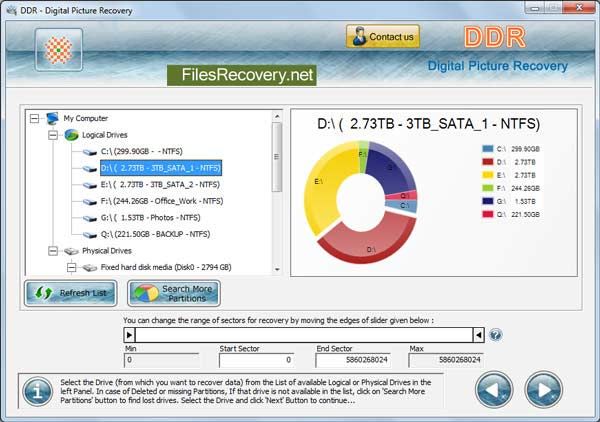Click the DDR orange logo text
Viewport: 600px width, 422px height.
pos(495,37)
